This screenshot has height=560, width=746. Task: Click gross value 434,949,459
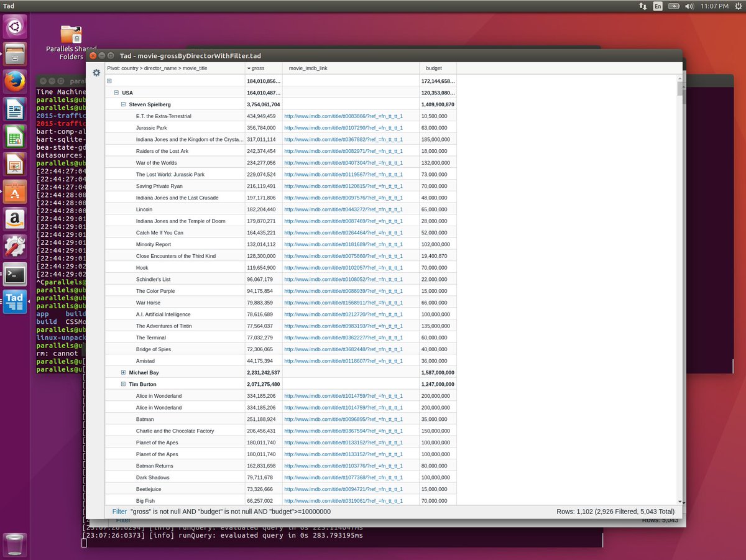click(261, 116)
